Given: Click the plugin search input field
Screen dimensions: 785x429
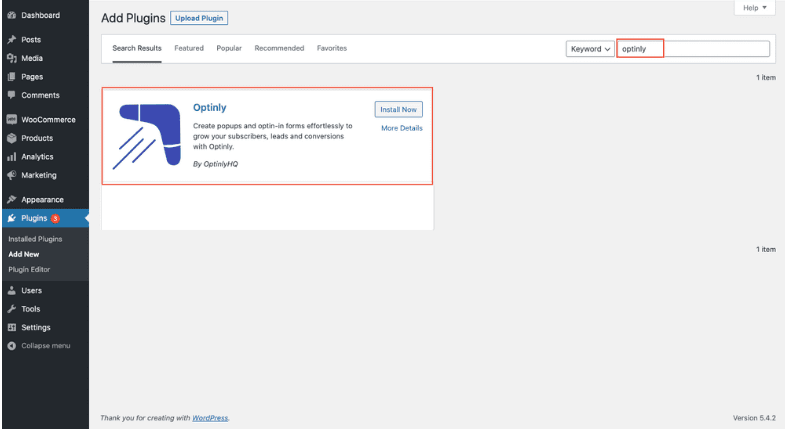Looking at the screenshot, I should point(693,49).
